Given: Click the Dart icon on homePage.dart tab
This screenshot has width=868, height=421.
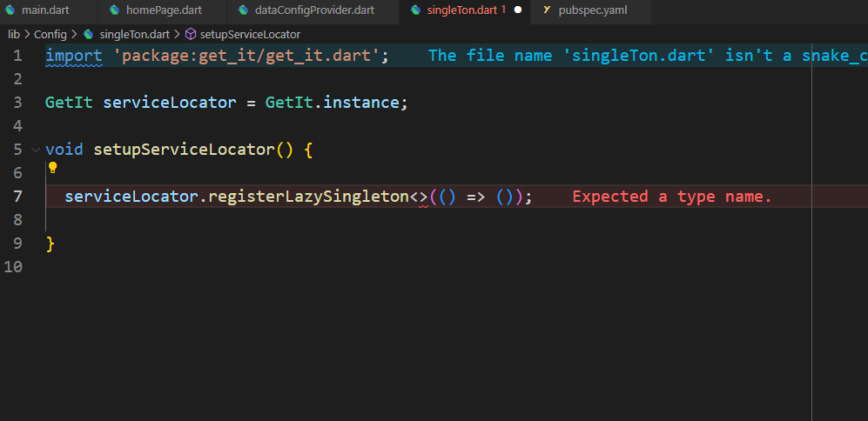Looking at the screenshot, I should pyautogui.click(x=115, y=10).
